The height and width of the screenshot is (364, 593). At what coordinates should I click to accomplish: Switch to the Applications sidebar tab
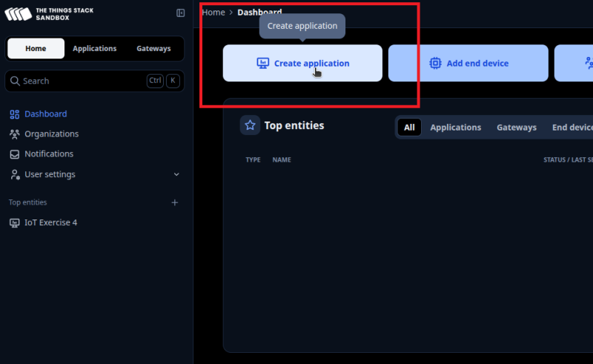pos(95,48)
